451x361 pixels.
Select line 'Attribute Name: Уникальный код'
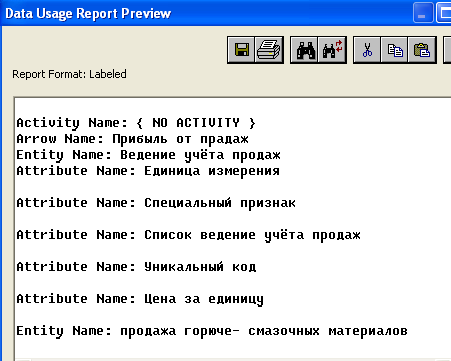click(136, 267)
